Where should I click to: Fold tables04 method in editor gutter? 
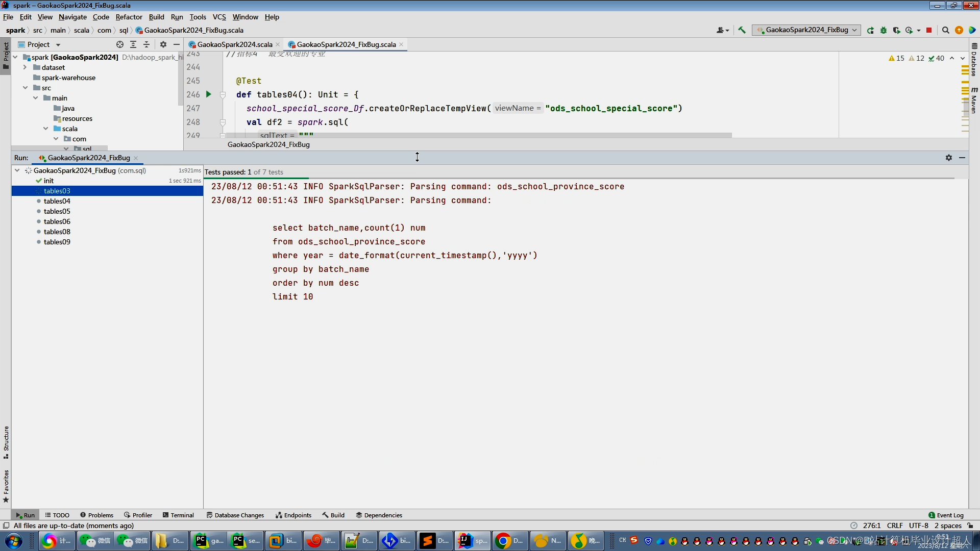[x=223, y=95]
